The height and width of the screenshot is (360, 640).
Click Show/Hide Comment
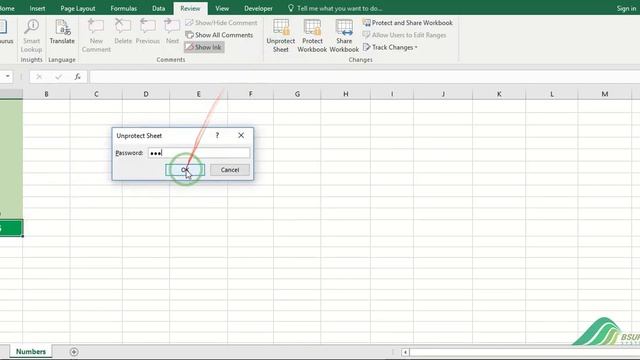(221, 23)
